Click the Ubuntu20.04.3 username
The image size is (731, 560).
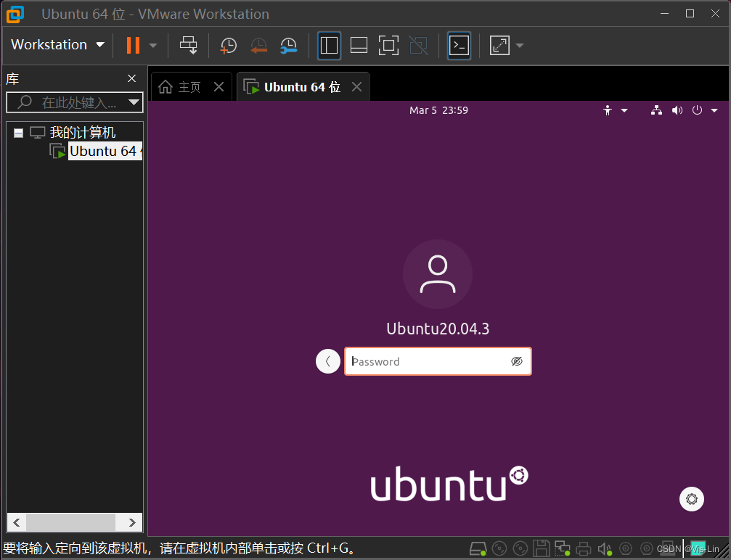click(x=438, y=329)
